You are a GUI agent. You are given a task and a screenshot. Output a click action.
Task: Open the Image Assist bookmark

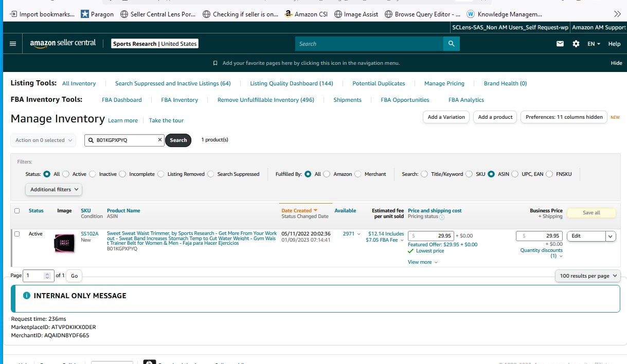pyautogui.click(x=356, y=14)
